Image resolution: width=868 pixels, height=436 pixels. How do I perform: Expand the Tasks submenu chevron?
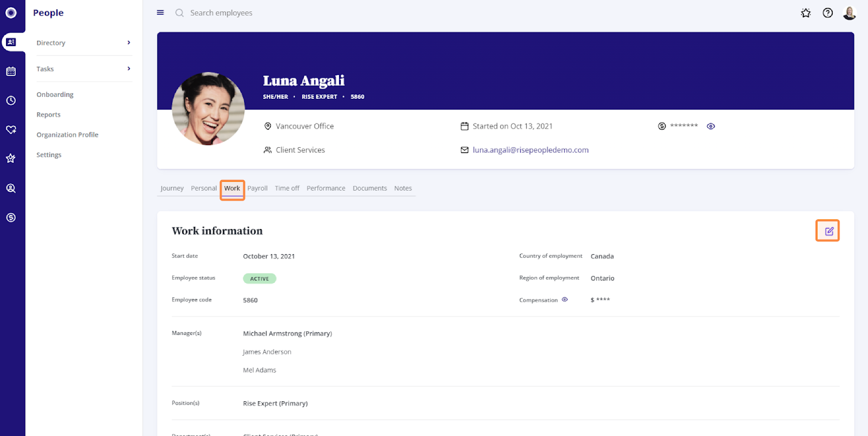pos(129,68)
